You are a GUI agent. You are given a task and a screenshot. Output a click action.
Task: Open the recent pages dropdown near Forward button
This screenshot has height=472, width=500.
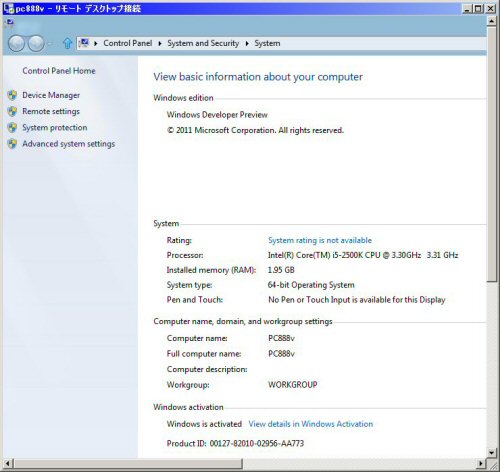50,44
